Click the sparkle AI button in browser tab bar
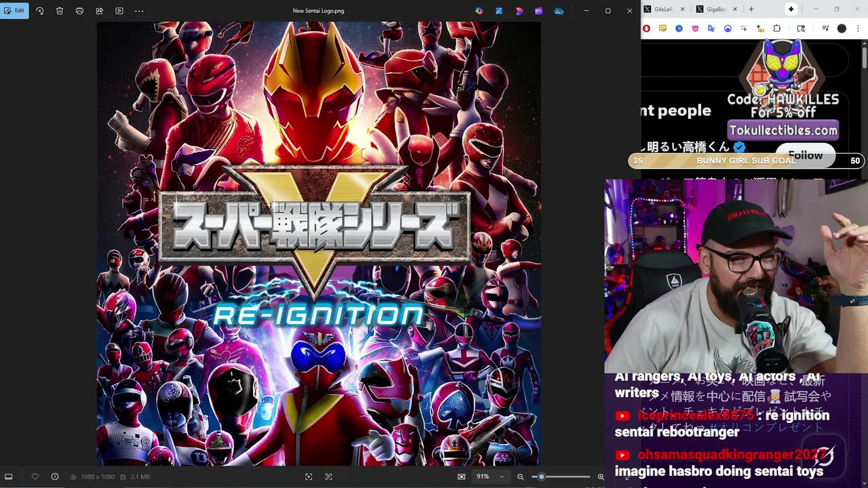The image size is (868, 488). (x=791, y=9)
